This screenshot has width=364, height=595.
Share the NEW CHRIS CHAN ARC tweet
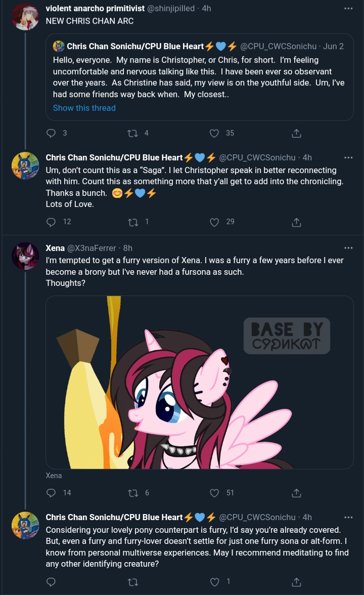point(296,133)
